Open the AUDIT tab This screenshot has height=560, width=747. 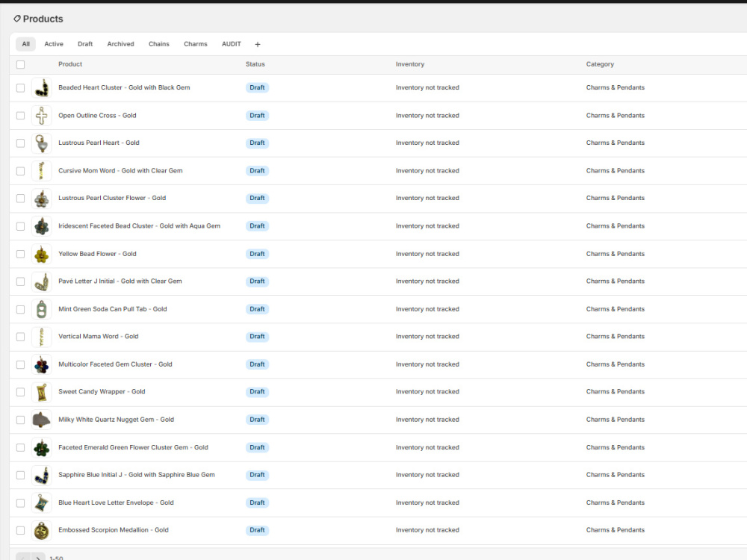(231, 44)
